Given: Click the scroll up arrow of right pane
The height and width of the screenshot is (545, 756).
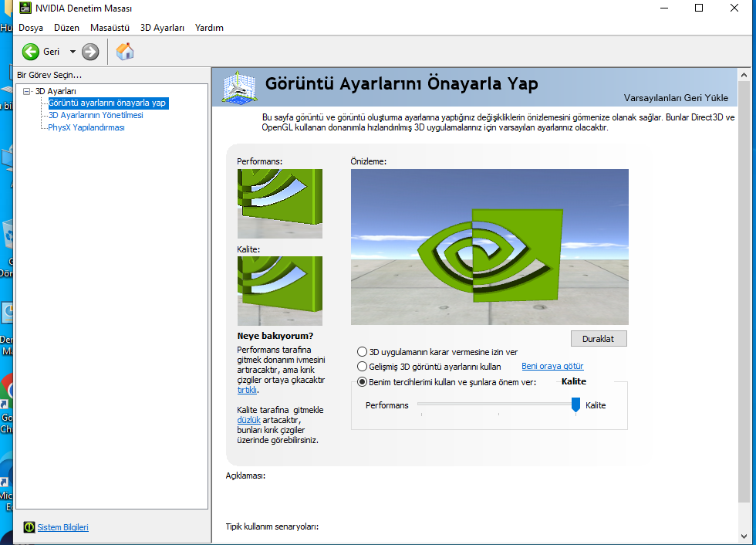Looking at the screenshot, I should 744,75.
